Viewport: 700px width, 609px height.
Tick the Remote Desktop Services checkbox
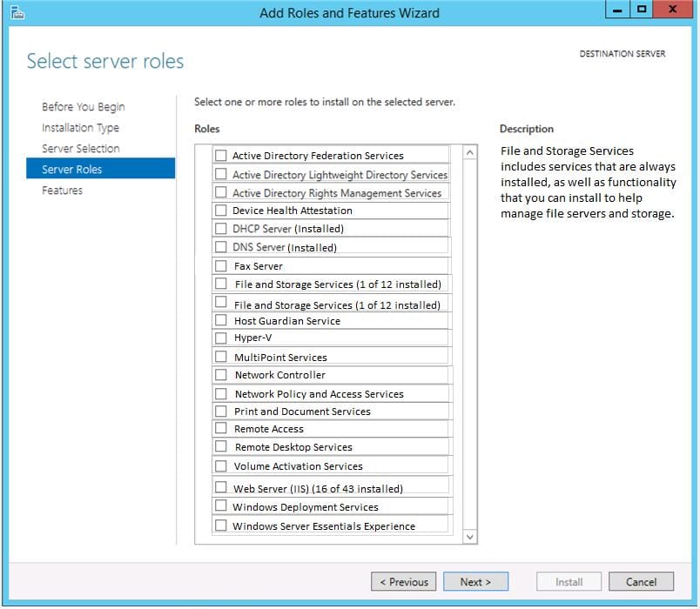tap(220, 446)
